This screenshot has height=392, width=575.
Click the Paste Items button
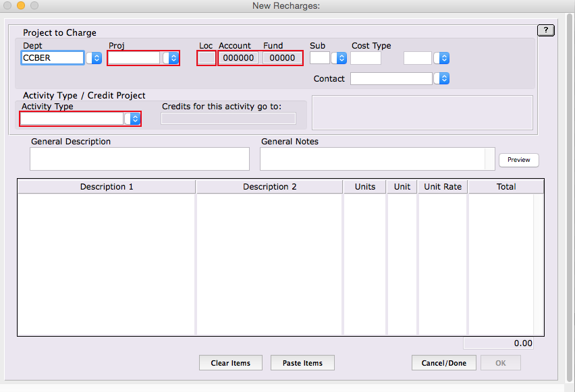click(302, 363)
